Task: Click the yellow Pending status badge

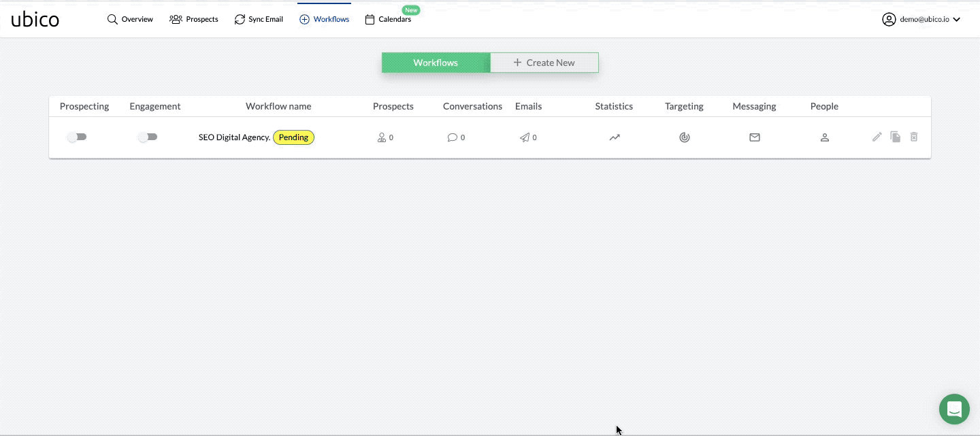Action: (293, 137)
